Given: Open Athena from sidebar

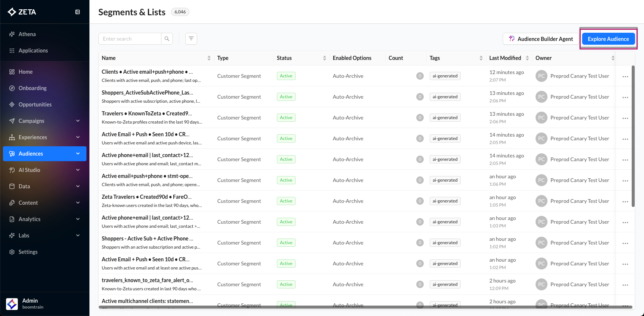Looking at the screenshot, I should [27, 34].
